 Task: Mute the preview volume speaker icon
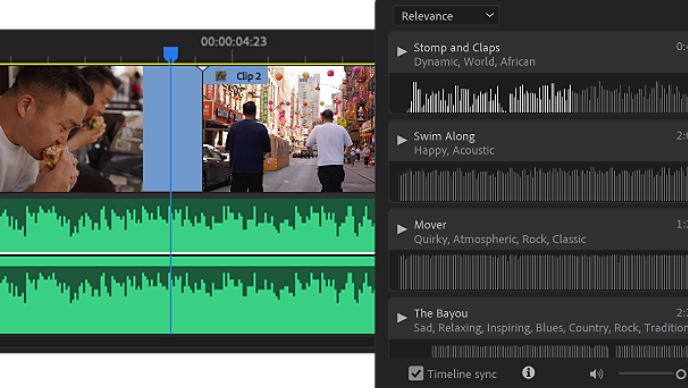point(596,374)
